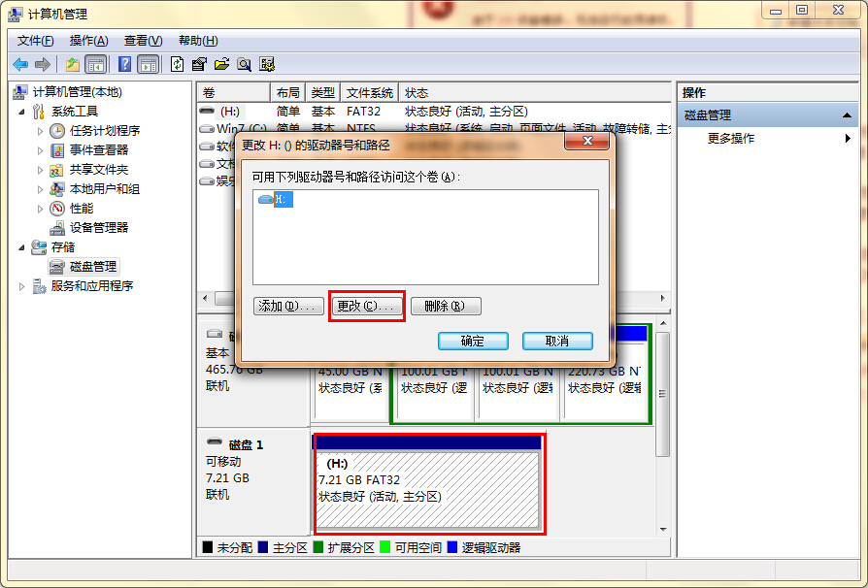Screen dimensions: 868x588
Task: Open the 帮助(H) menu
Action: point(198,41)
